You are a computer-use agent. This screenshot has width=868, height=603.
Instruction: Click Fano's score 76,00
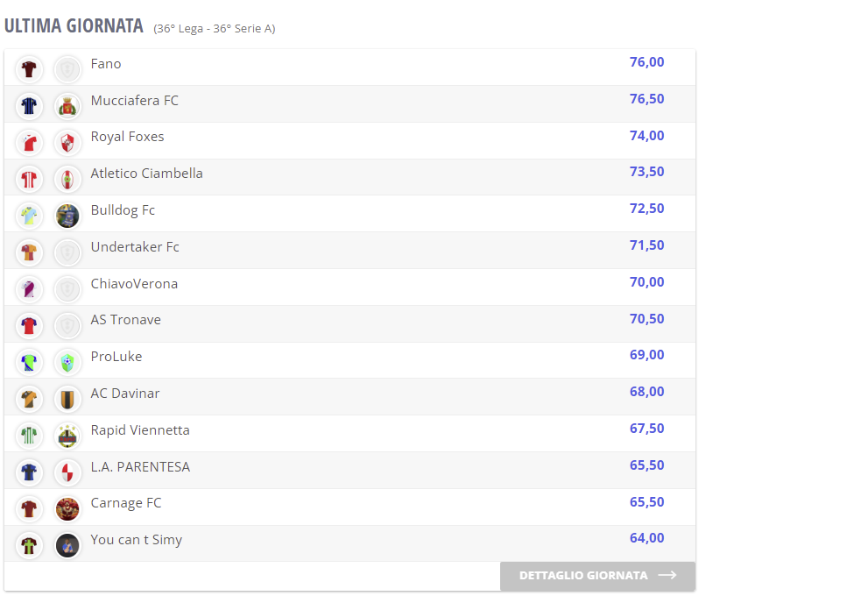(x=646, y=62)
